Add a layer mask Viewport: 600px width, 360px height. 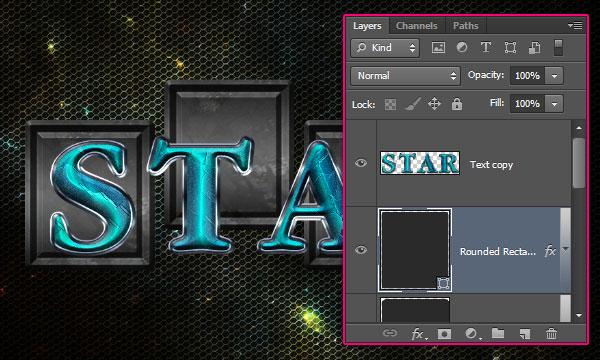[x=444, y=334]
